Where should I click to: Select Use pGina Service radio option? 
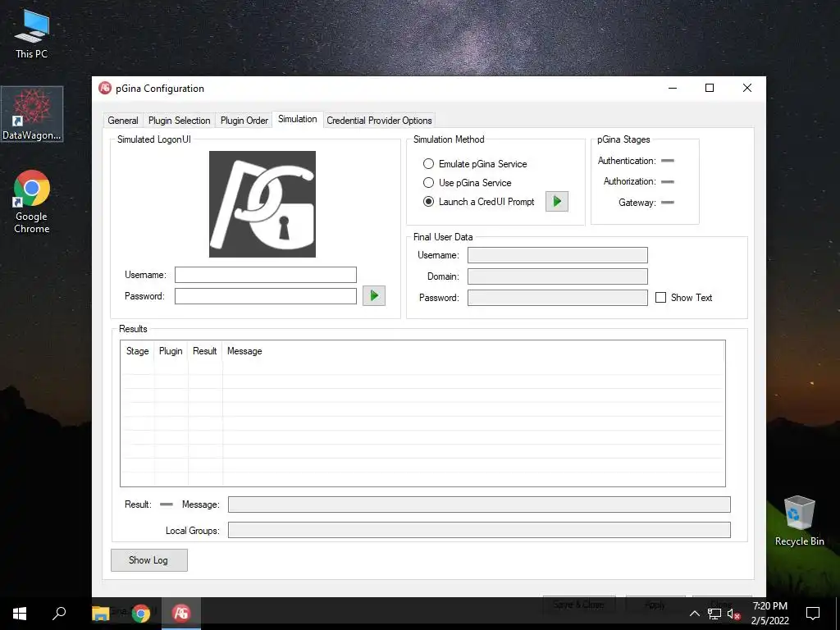(x=428, y=183)
